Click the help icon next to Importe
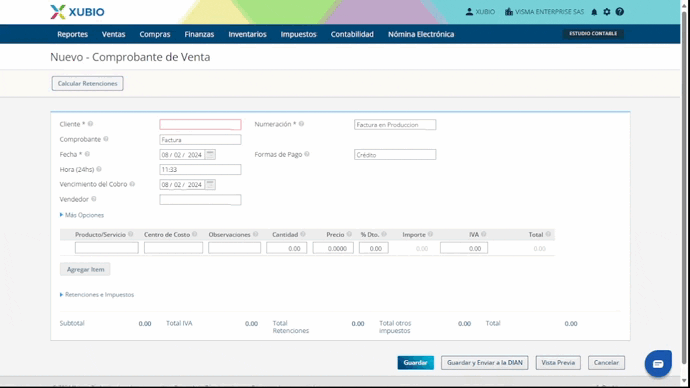The height and width of the screenshot is (388, 690). 430,234
